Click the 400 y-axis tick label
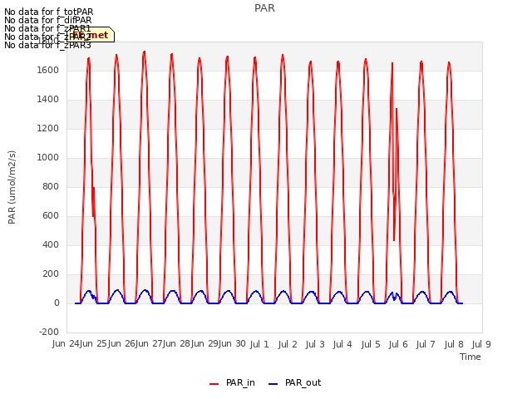532x399 pixels. 51,245
